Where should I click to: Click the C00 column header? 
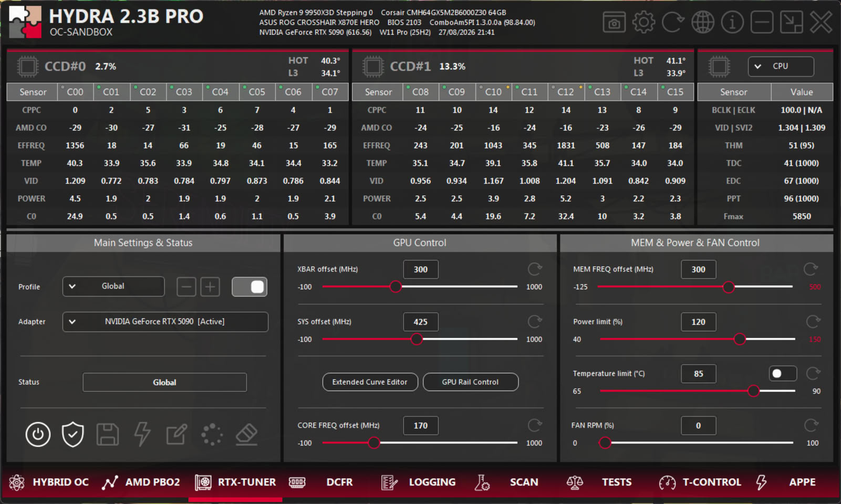point(75,92)
